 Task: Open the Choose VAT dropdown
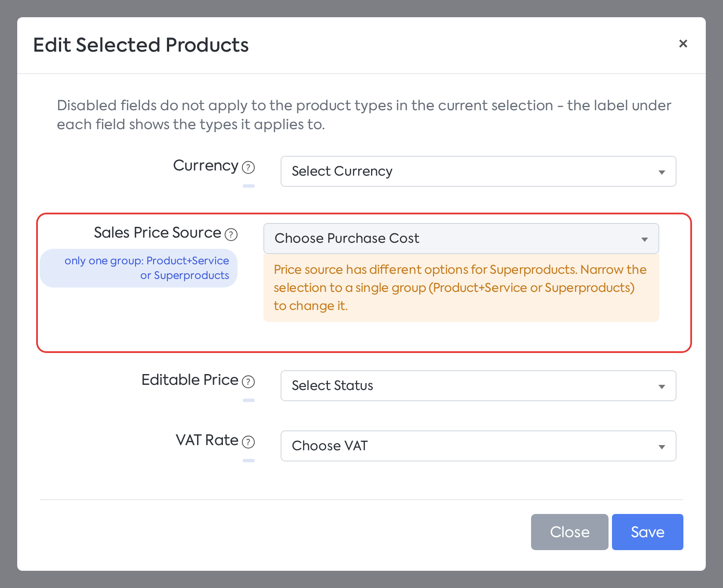pos(478,446)
